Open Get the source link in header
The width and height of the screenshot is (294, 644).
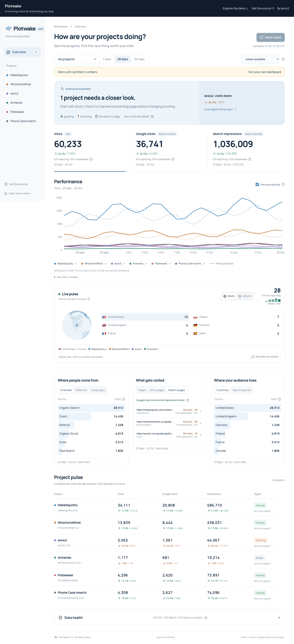click(x=263, y=9)
